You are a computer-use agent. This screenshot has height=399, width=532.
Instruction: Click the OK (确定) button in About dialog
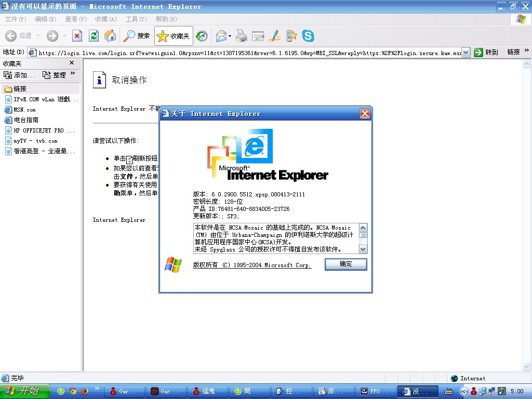click(345, 264)
